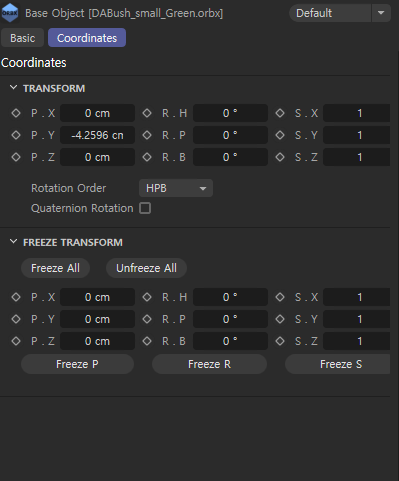399x481 pixels.
Task: Collapse the TRANSFORM section
Action: coord(13,88)
